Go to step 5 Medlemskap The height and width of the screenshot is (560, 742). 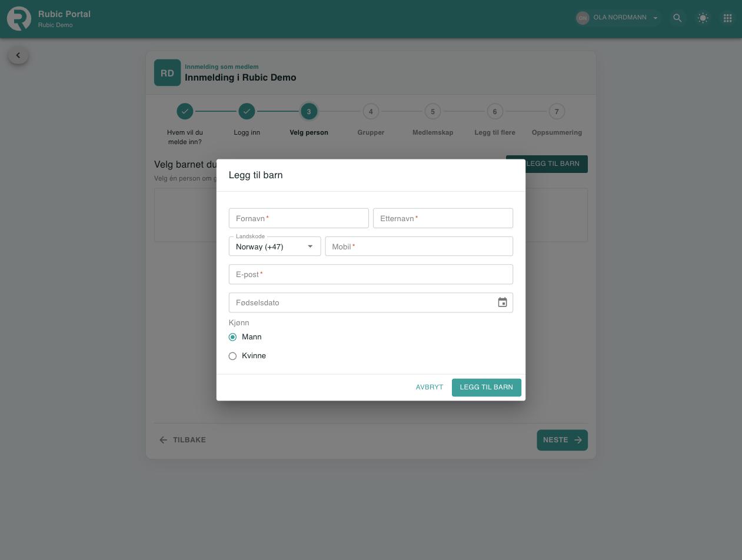click(x=432, y=111)
